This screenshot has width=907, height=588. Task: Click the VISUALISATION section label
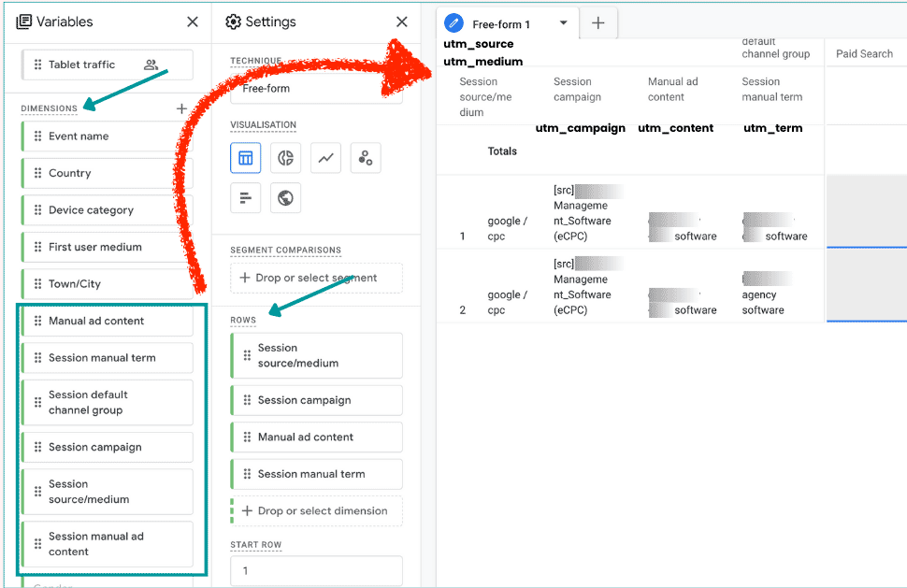click(x=263, y=125)
